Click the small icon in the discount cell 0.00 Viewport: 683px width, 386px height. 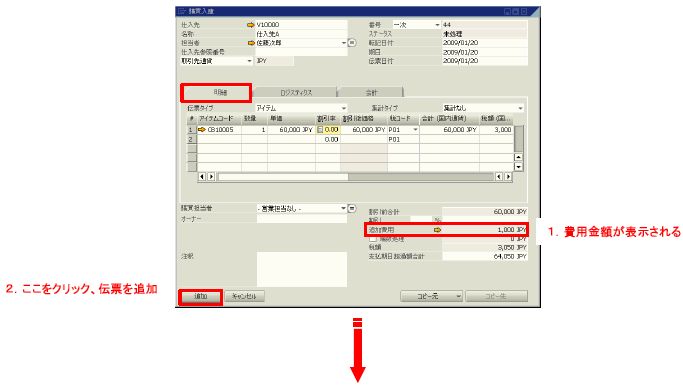point(320,130)
